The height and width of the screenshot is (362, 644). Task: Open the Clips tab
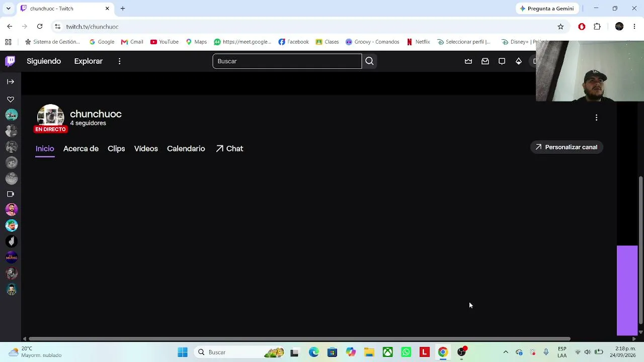116,149
